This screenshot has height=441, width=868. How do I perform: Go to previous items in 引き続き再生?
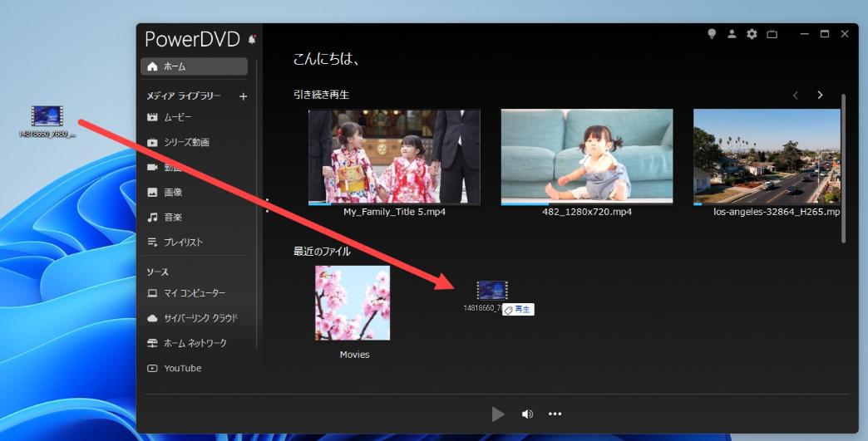point(796,95)
